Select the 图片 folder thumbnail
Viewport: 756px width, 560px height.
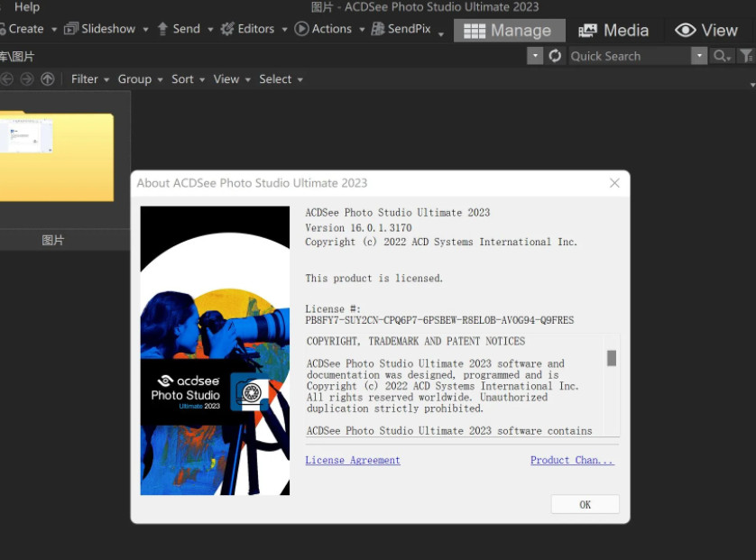point(56,158)
